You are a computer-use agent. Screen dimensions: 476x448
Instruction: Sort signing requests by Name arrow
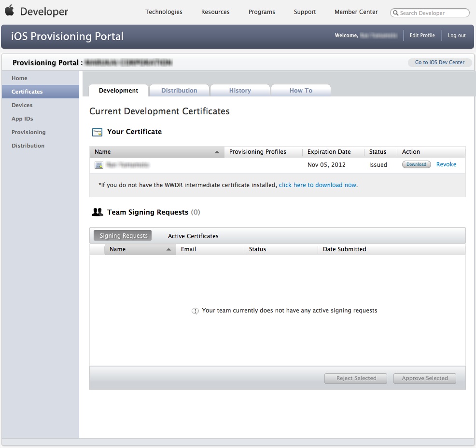click(169, 249)
